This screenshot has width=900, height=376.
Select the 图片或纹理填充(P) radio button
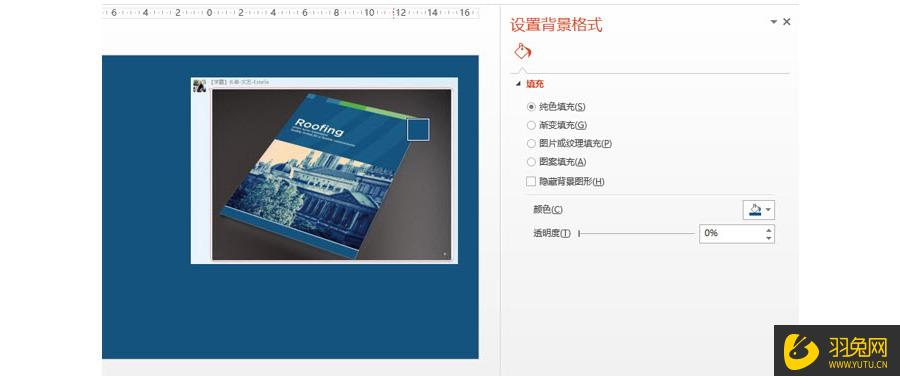pos(531,144)
